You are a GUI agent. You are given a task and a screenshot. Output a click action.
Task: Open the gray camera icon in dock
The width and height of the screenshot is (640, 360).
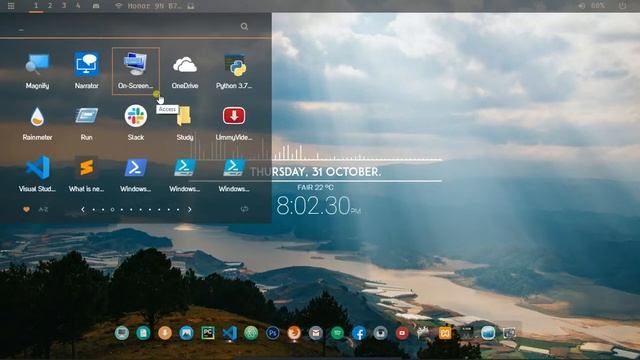click(380, 333)
